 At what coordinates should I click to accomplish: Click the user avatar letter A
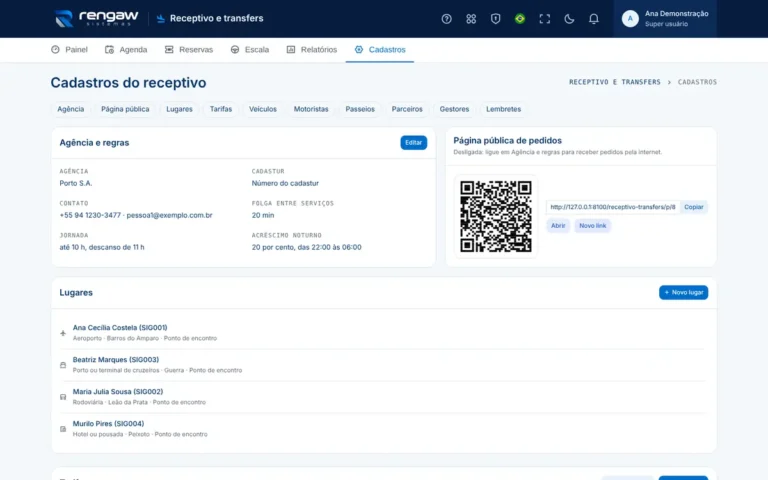point(630,19)
